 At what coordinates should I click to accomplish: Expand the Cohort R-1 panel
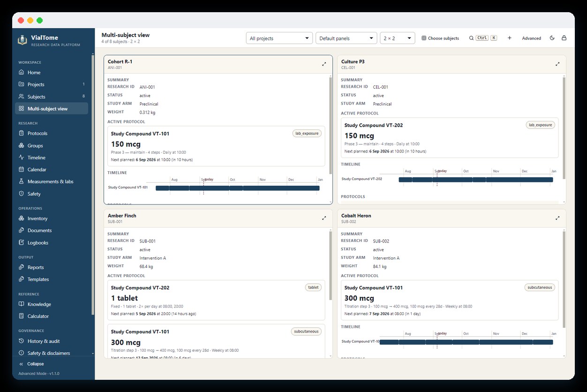(324, 64)
